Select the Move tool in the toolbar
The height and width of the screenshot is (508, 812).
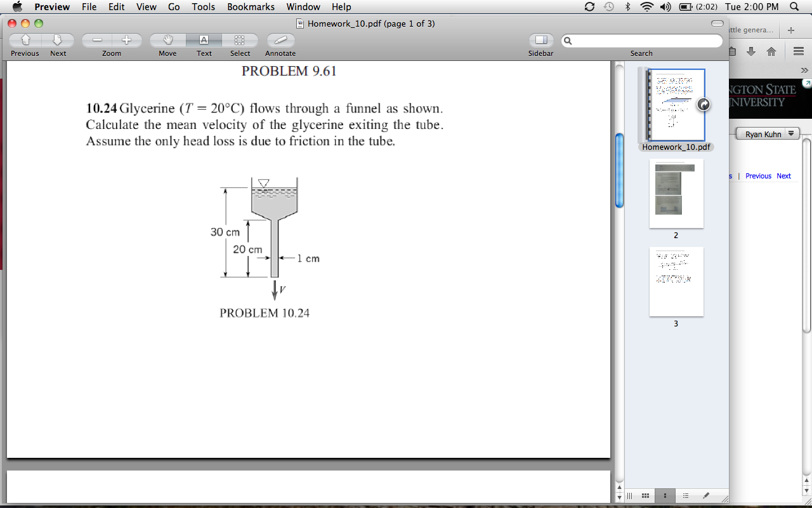click(167, 39)
